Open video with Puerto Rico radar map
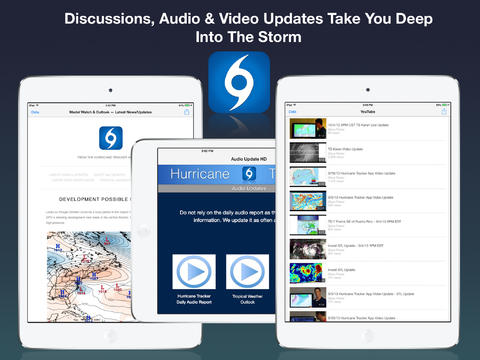480x360 pixels. pos(308,225)
